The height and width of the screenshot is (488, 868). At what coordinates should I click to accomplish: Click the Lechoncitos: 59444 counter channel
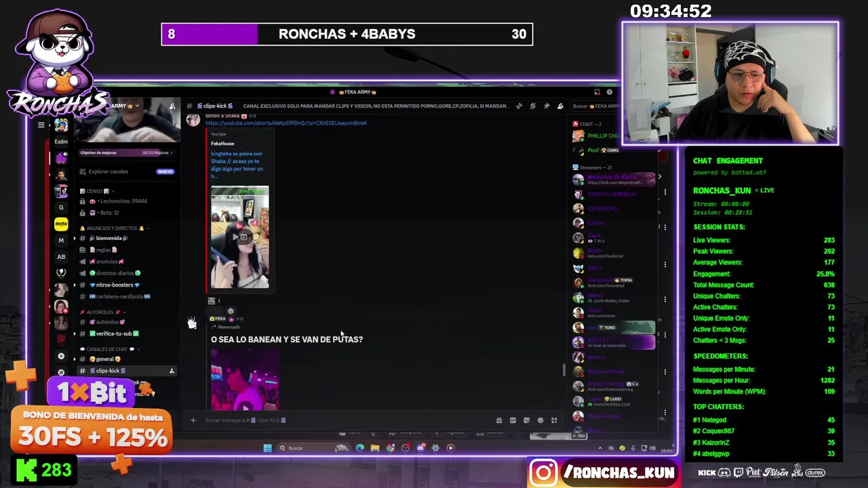click(x=124, y=201)
